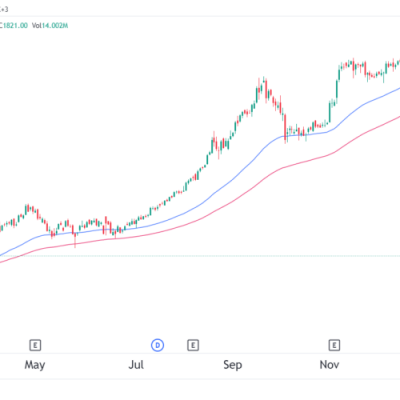Screen dimensions: 400x400
Task: Select the Jul label on time axis
Action: tap(136, 365)
